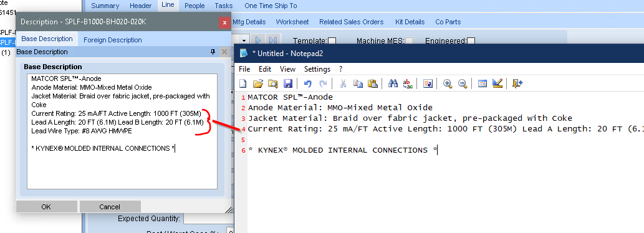Click Notepad2 line 1 'MATCOR SPL™-Anode'
The height and width of the screenshot is (233, 644).
[291, 97]
